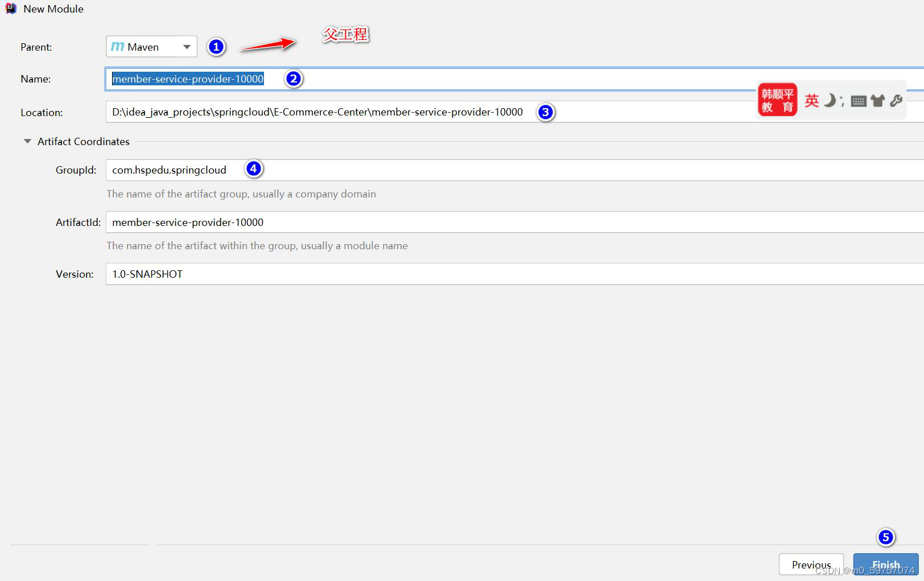The width and height of the screenshot is (924, 581).
Task: Click the Finish button
Action: 886,564
